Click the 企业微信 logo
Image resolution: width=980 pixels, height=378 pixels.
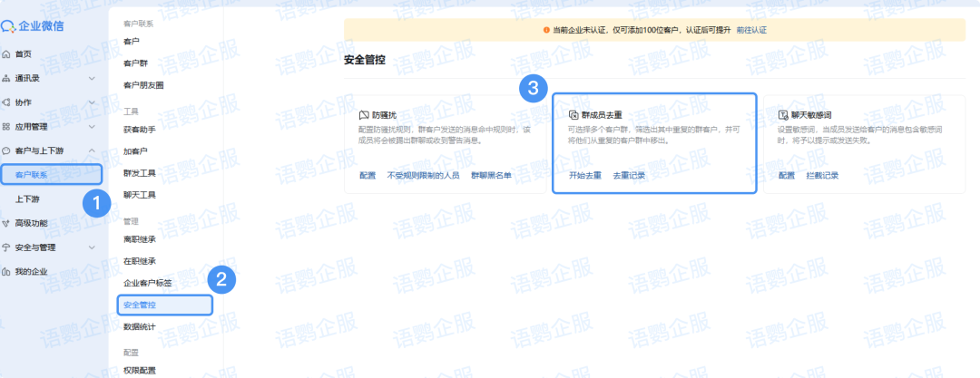pyautogui.click(x=34, y=25)
